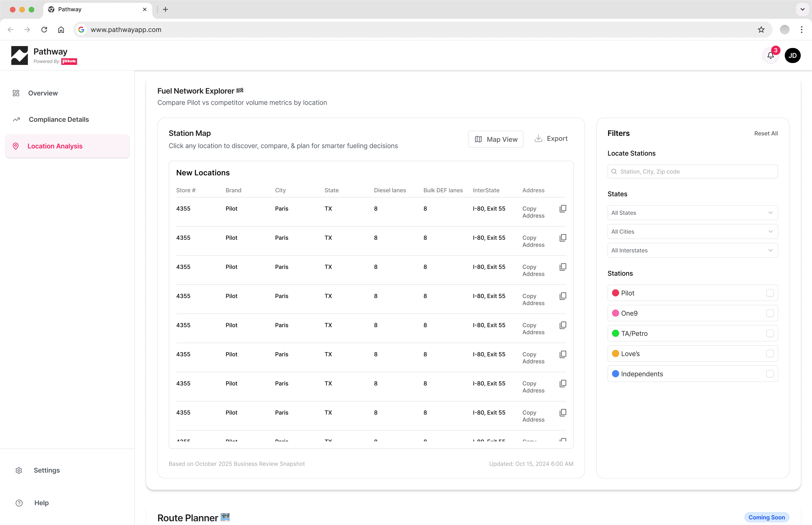Click the Help question mark icon
Image resolution: width=812 pixels, height=525 pixels.
coord(19,503)
